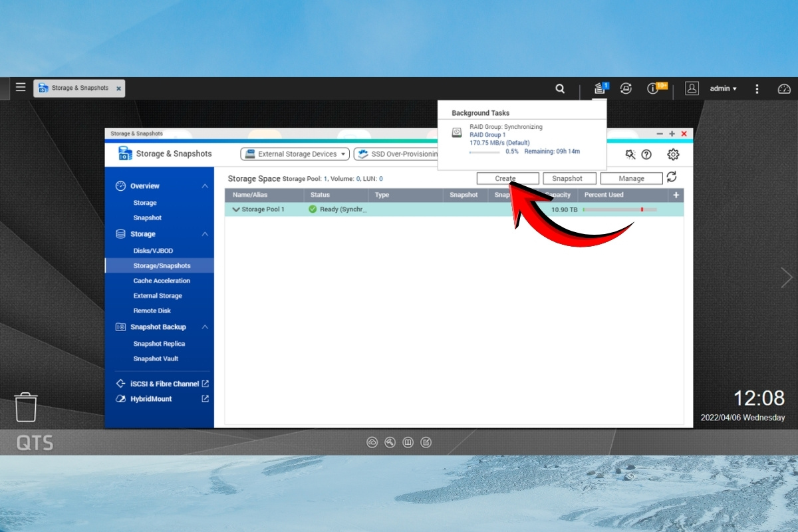Click the Overview gauge icon

tap(120, 186)
